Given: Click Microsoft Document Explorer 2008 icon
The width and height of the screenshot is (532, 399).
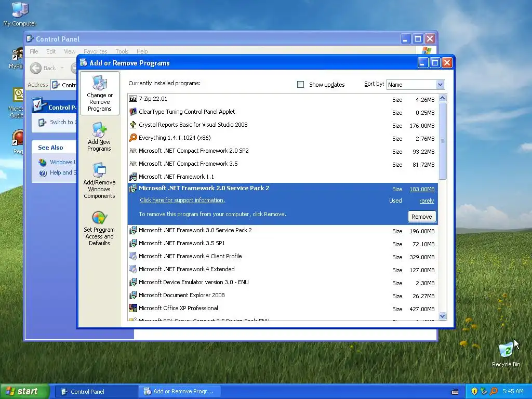Looking at the screenshot, I should tap(133, 295).
